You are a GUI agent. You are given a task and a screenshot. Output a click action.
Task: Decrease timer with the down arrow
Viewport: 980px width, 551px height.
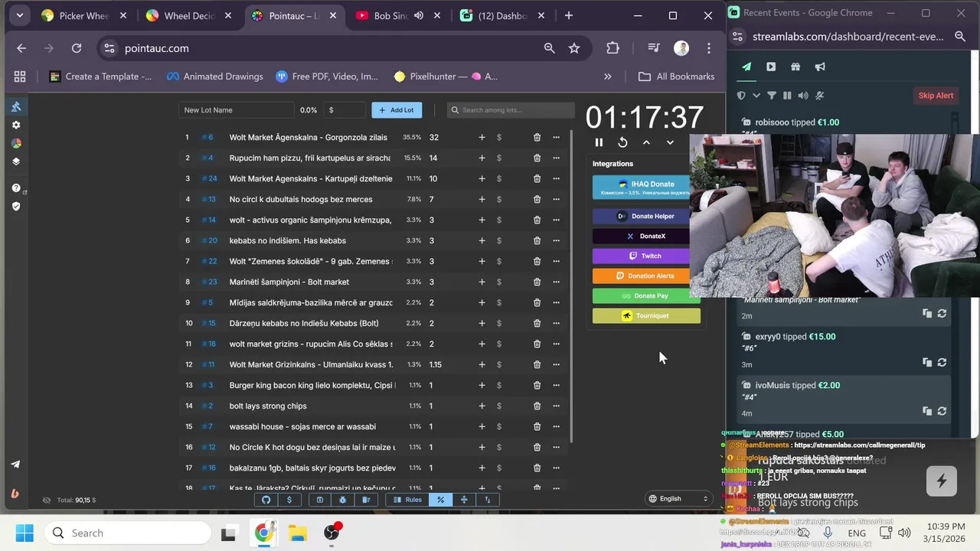coord(670,142)
